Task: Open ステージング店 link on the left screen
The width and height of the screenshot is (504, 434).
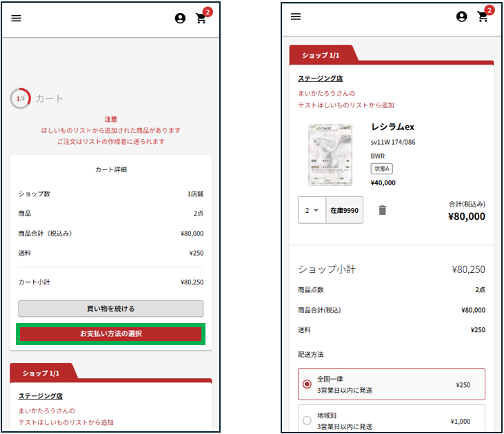Action: pyautogui.click(x=41, y=396)
